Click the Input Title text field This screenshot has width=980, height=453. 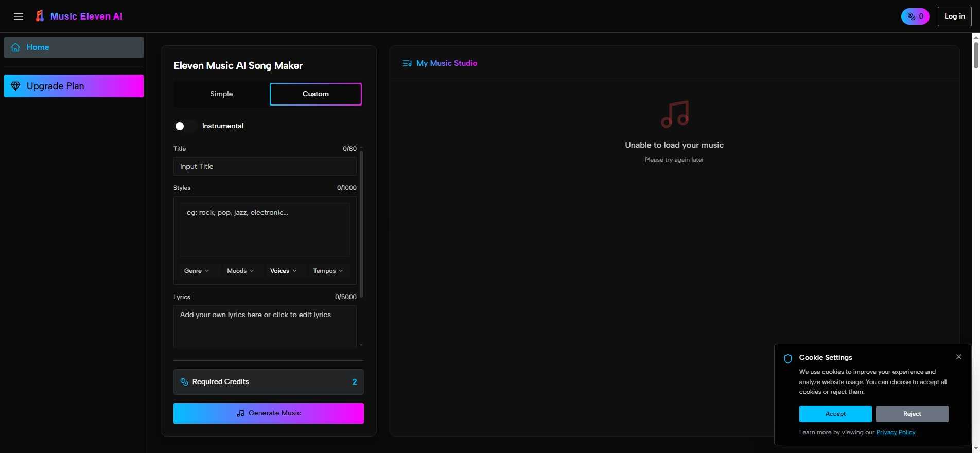click(x=265, y=167)
